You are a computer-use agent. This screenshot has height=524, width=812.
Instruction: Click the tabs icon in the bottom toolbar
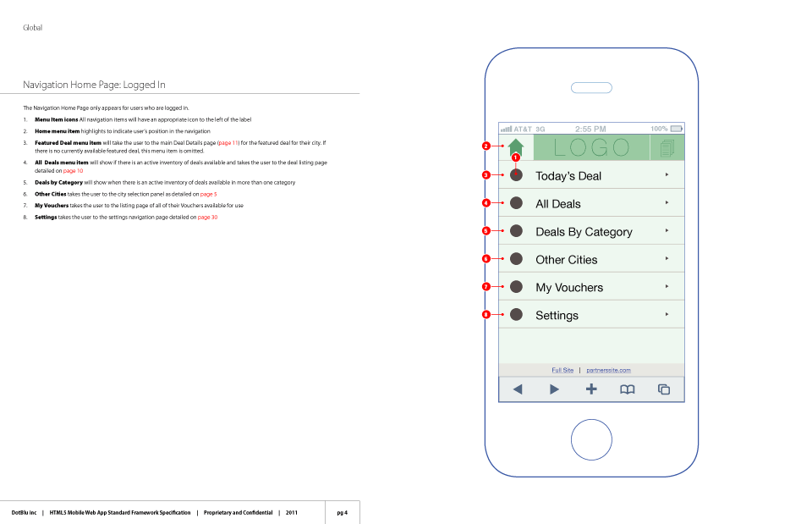click(664, 389)
